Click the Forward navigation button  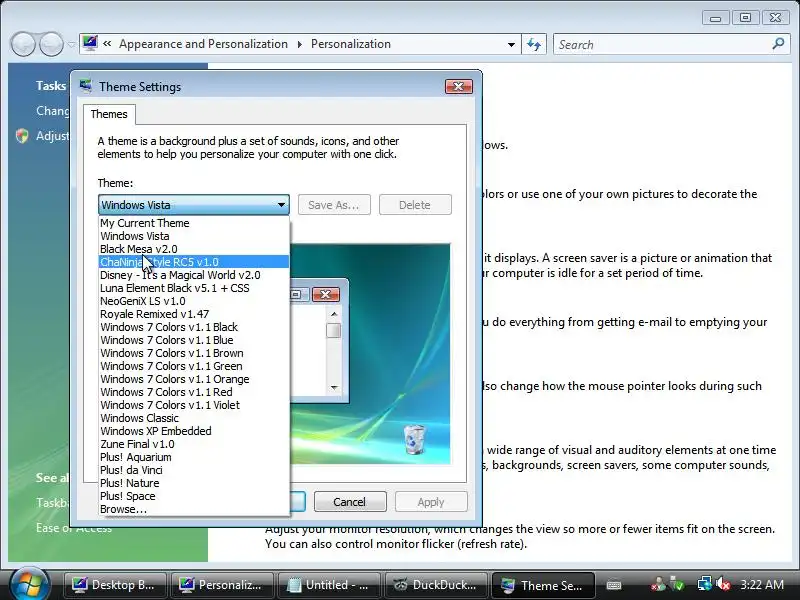click(51, 44)
